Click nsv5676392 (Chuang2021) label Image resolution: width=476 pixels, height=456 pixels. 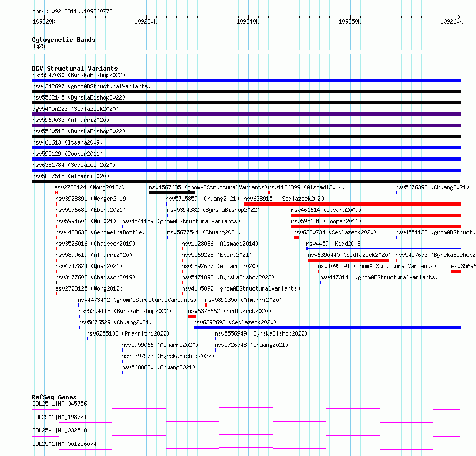pyautogui.click(x=432, y=187)
